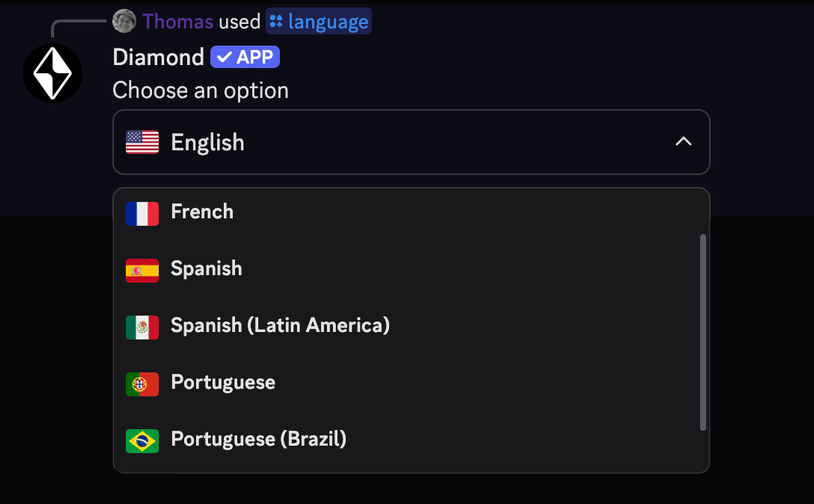Choose Spanish from the language list

(206, 269)
